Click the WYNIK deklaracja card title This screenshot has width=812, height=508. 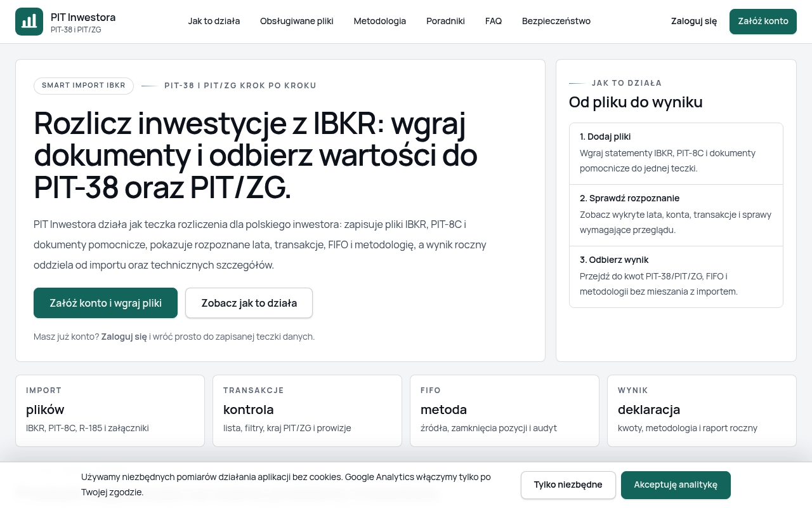click(649, 410)
